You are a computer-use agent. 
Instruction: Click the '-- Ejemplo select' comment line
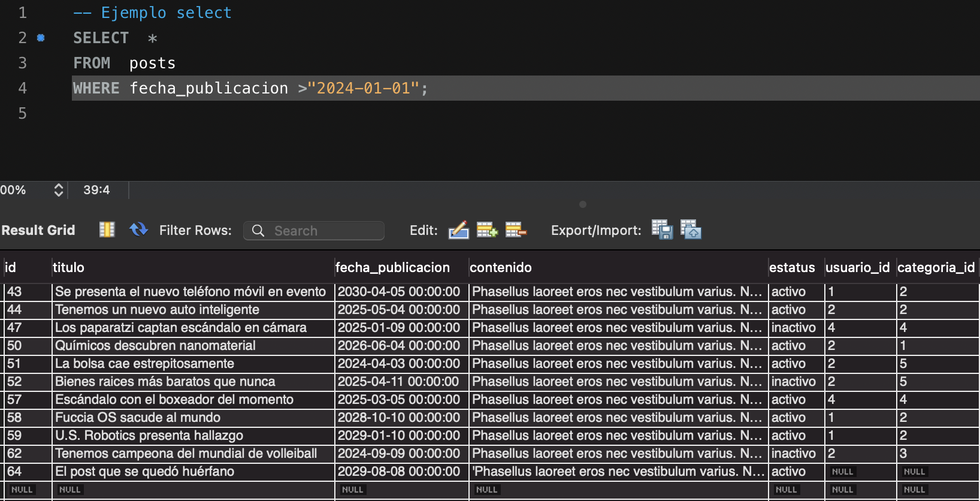coord(152,13)
